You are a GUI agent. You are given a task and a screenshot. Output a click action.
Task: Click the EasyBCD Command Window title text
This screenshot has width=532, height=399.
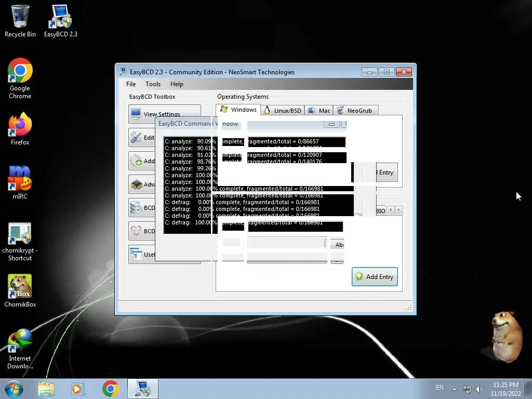pos(198,124)
